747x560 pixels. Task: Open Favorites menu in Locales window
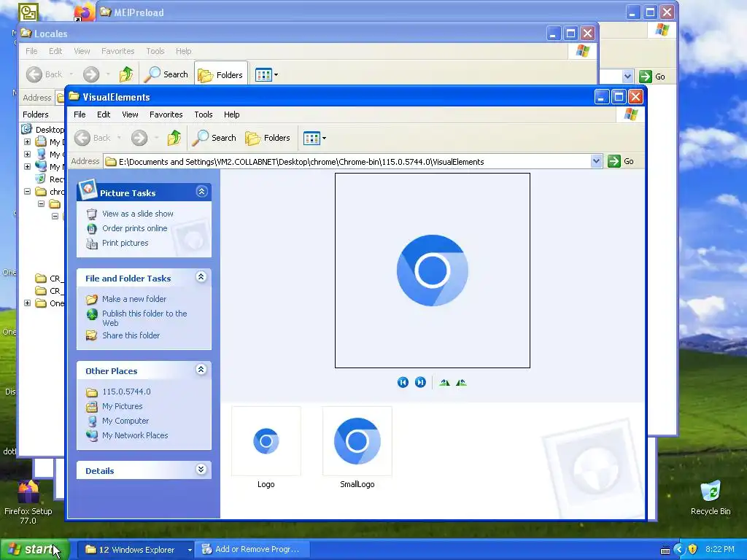pos(117,51)
